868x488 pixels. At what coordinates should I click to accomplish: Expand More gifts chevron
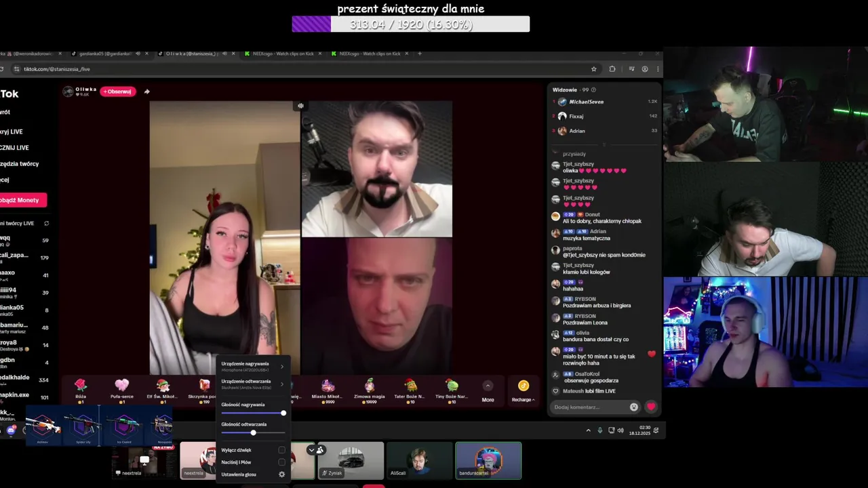488,386
